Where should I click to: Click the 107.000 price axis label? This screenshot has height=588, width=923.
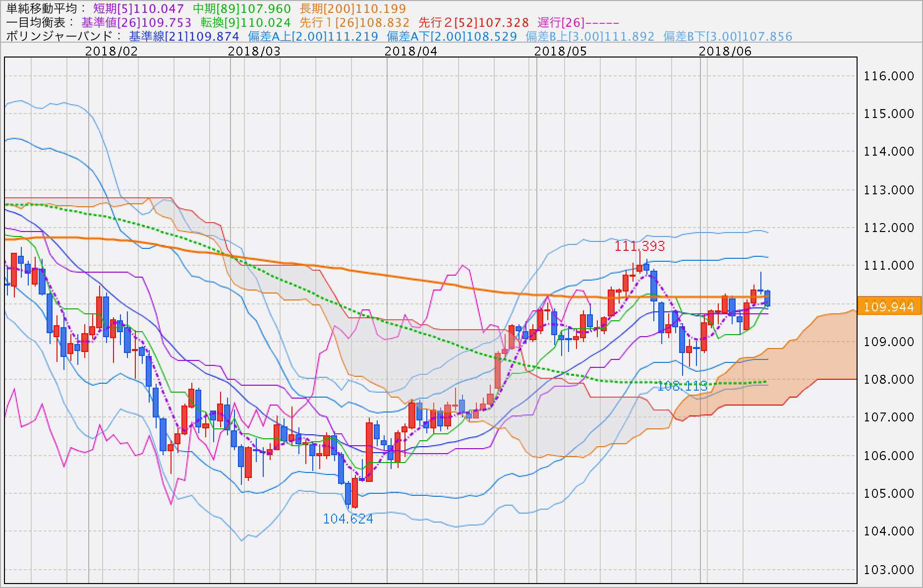pos(889,417)
